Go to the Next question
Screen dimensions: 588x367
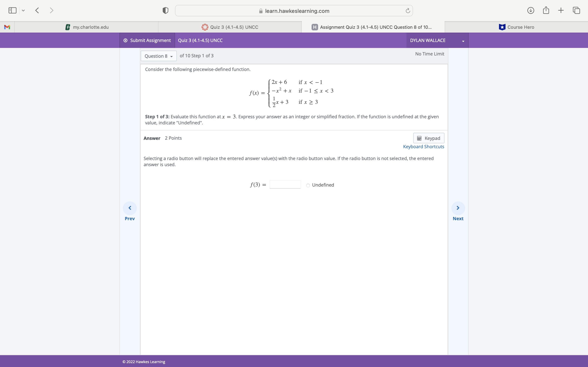point(458,208)
